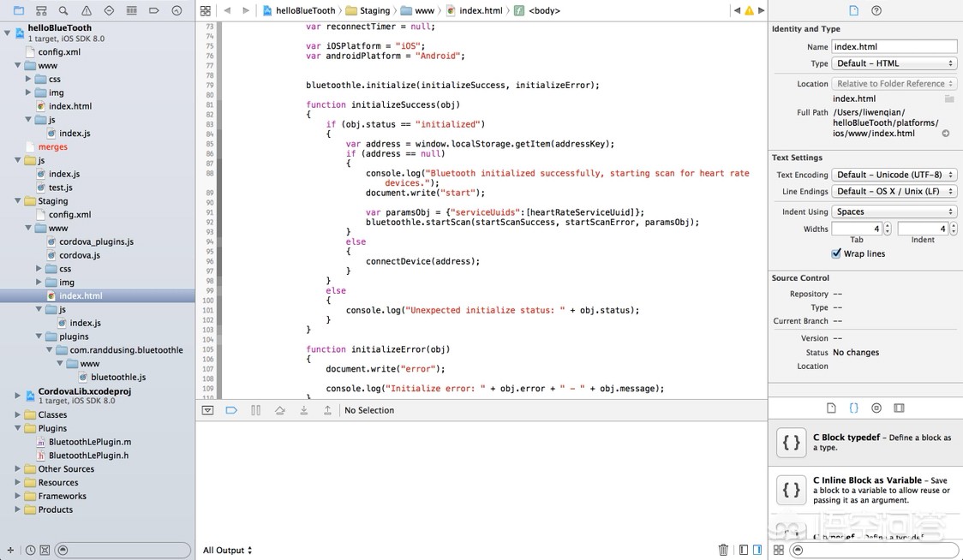Collapse the Staging folder

18,200
